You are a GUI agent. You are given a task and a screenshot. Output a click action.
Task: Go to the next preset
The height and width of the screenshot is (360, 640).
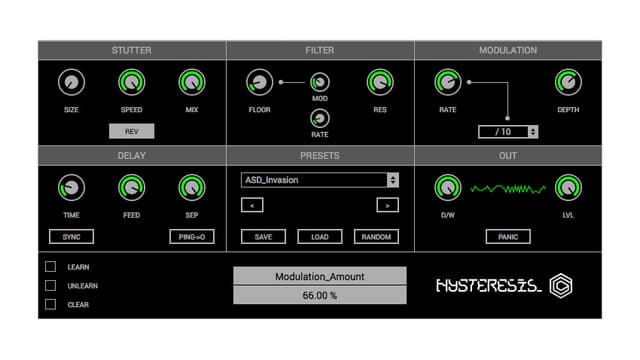coord(387,205)
